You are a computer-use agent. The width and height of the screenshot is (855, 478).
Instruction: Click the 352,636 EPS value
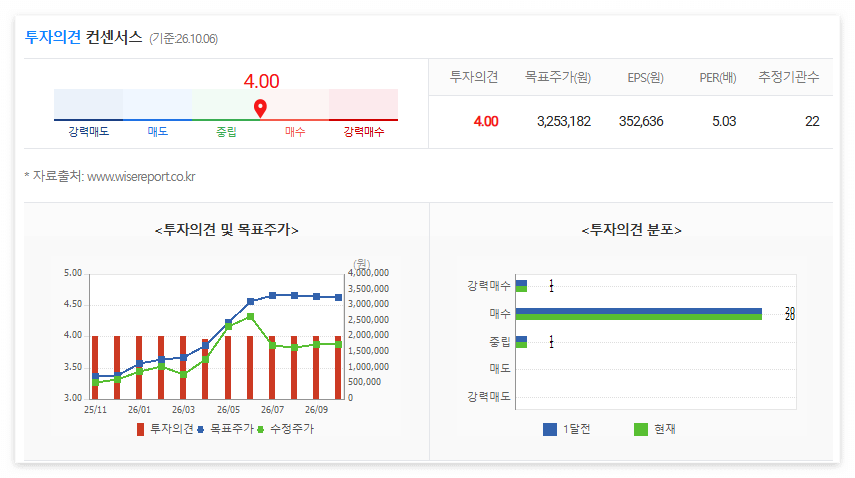coord(641,121)
